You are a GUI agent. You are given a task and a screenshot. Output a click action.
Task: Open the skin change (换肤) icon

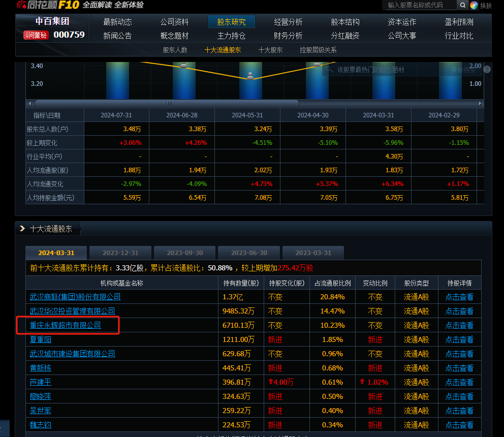pyautogui.click(x=474, y=5)
